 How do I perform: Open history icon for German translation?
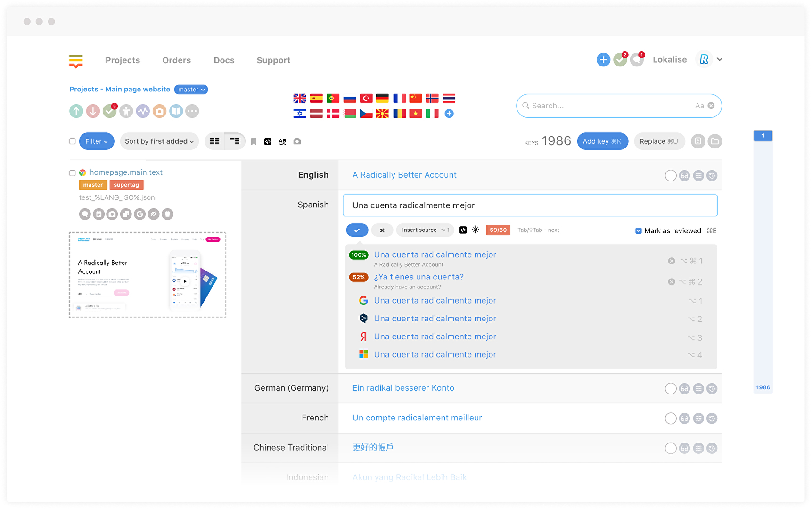point(712,389)
